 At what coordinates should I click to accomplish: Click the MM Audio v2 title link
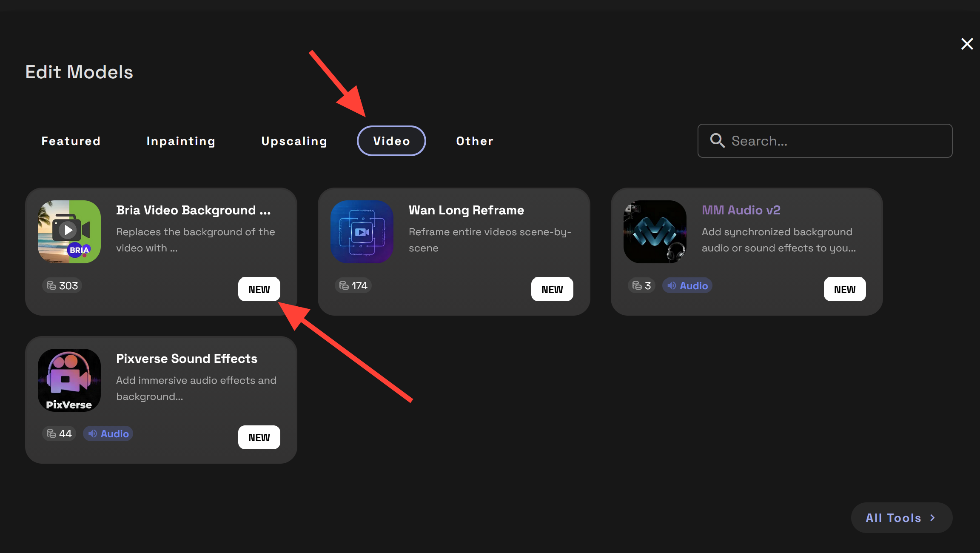(741, 210)
